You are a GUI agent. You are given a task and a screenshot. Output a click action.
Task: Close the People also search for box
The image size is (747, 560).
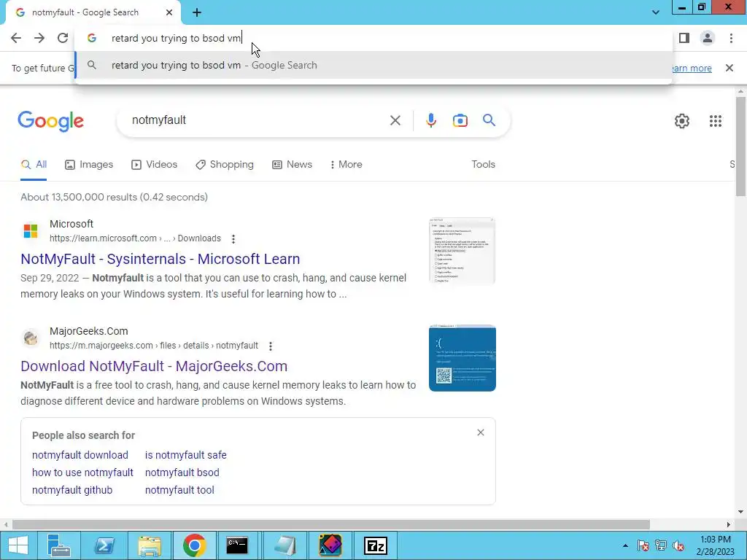[480, 432]
